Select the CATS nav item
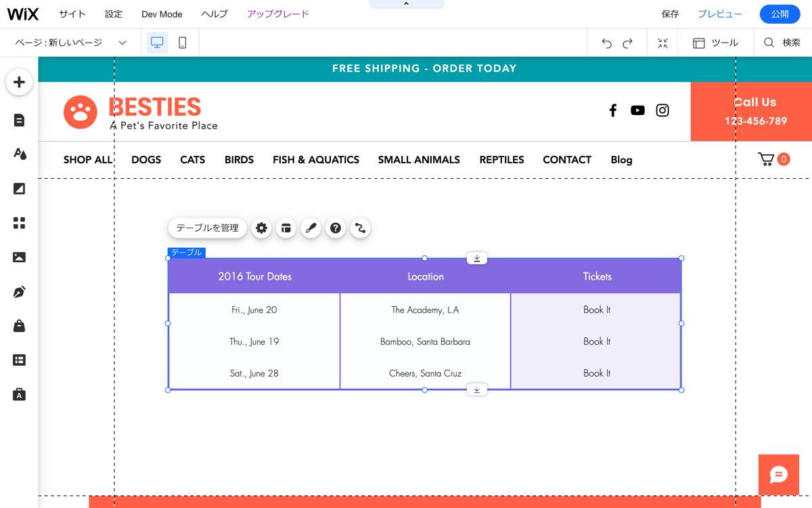The image size is (812, 508). pos(192,160)
